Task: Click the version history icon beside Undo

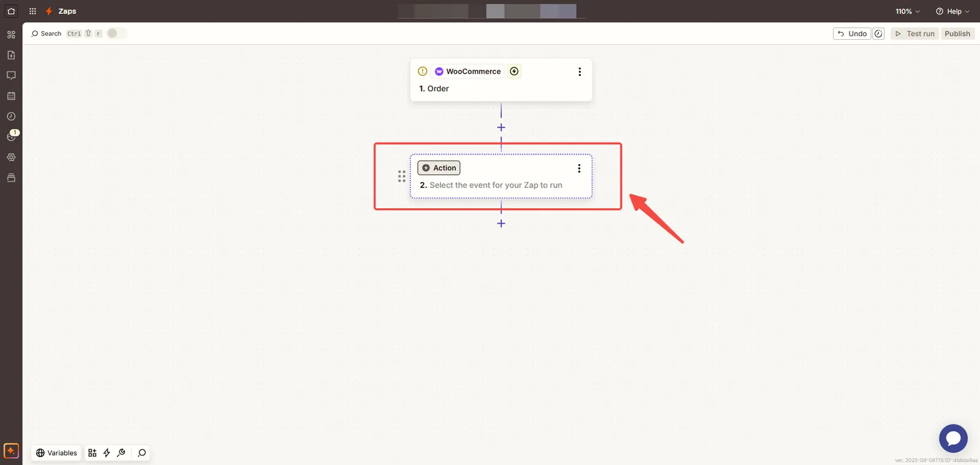Action: pos(878,34)
